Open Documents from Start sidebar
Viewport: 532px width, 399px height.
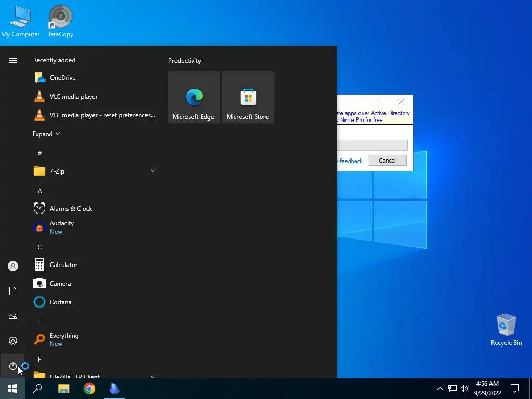point(13,291)
